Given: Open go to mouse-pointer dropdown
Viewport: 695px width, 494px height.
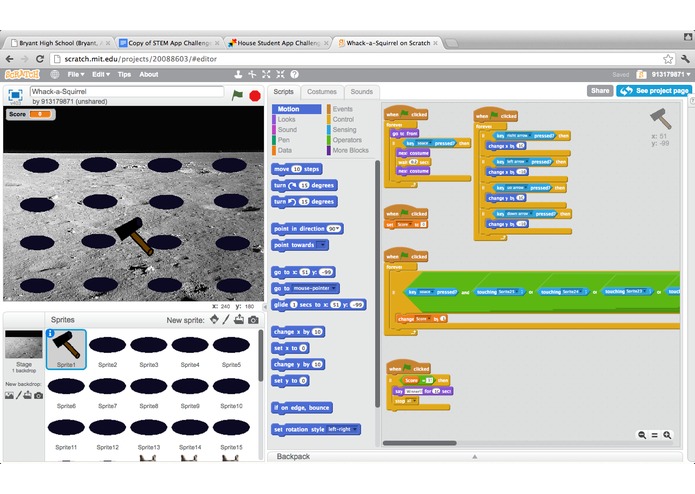Looking at the screenshot, I should click(x=315, y=288).
